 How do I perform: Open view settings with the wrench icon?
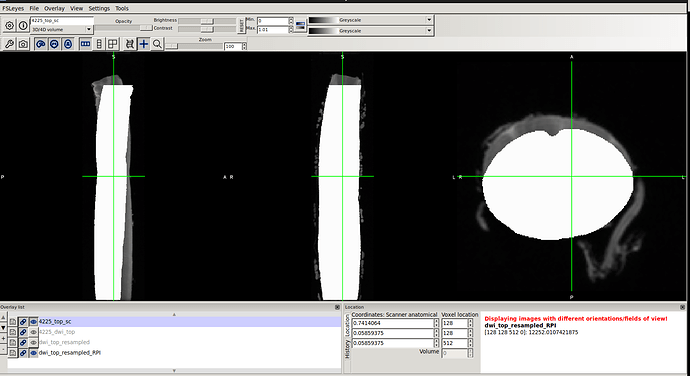(9, 44)
